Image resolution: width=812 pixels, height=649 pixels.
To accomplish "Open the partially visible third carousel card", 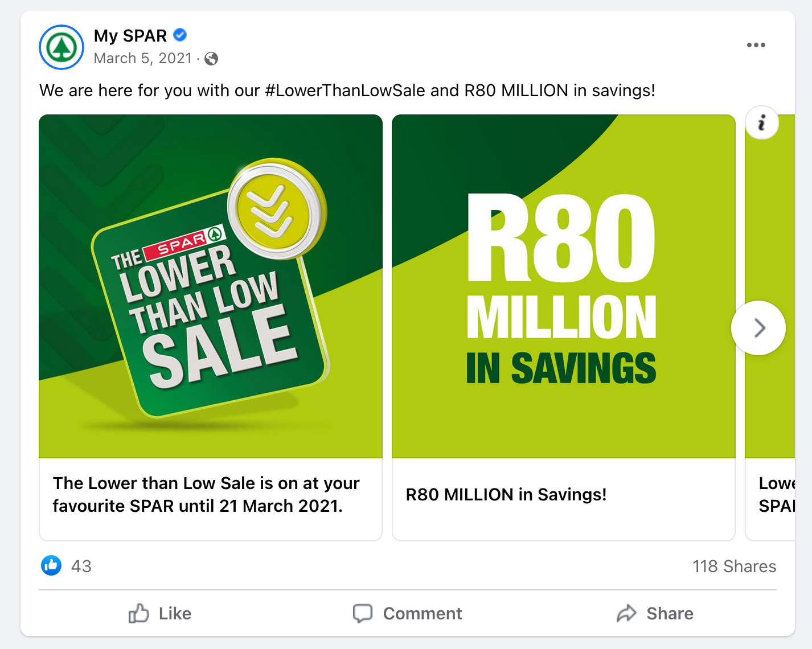I will point(770,328).
